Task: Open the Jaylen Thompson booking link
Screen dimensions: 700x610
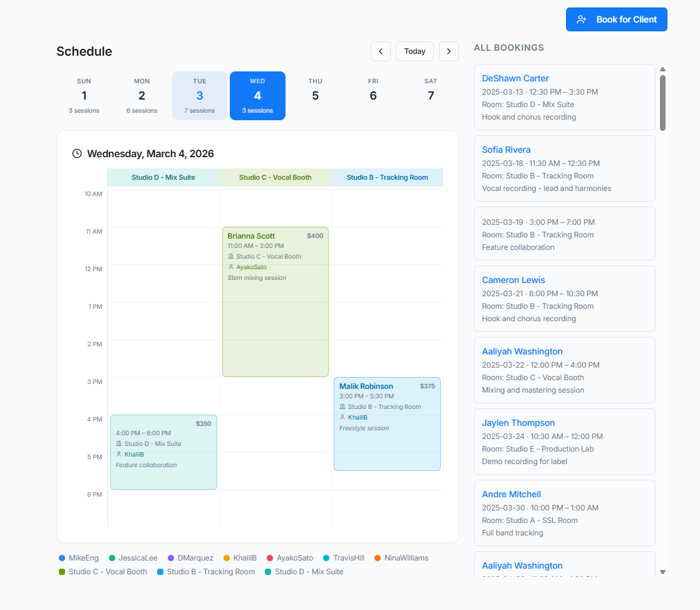Action: (x=518, y=423)
